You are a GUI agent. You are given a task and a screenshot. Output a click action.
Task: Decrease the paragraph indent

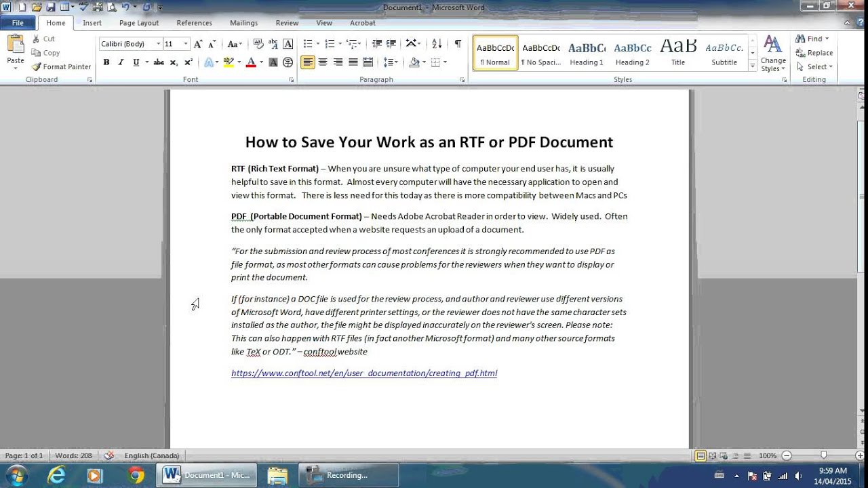376,44
